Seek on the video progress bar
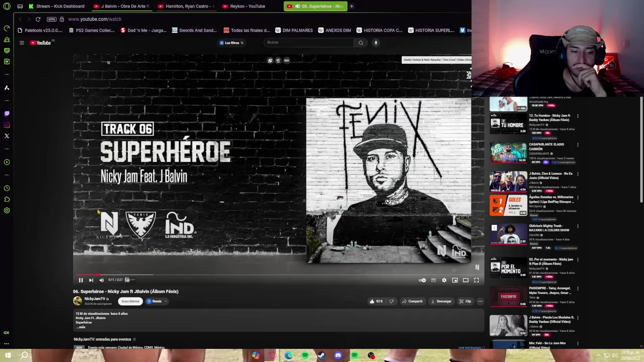Image resolution: width=644 pixels, height=362 pixels. (x=278, y=275)
